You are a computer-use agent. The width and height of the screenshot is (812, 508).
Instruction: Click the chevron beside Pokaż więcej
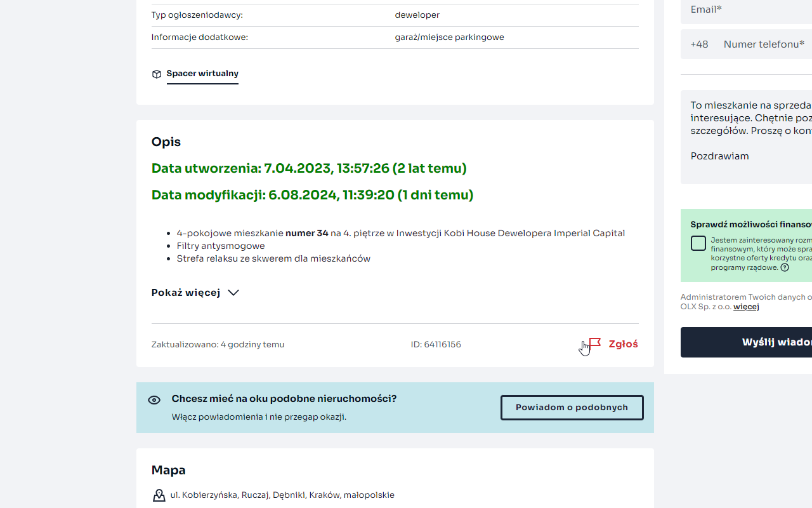[x=233, y=293]
